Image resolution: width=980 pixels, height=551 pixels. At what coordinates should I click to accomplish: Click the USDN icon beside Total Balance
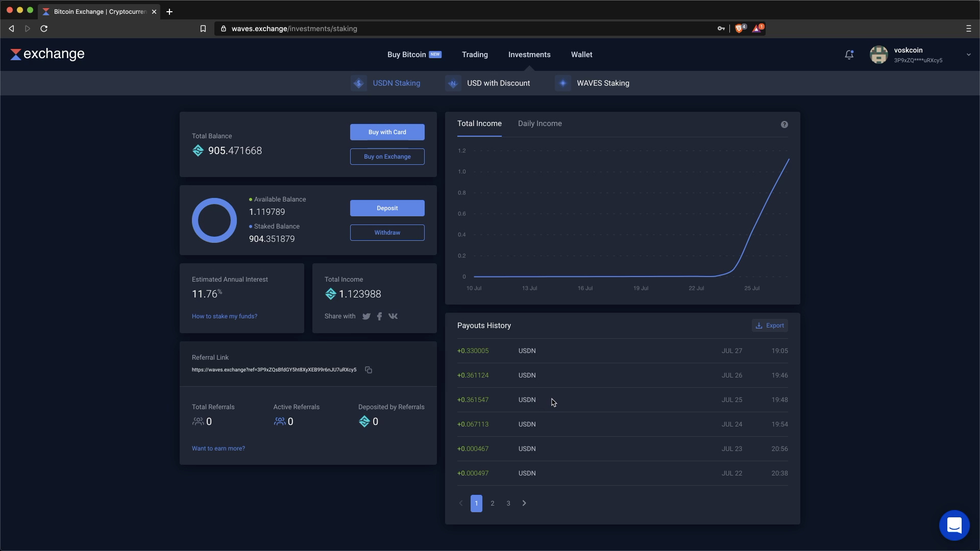click(198, 151)
